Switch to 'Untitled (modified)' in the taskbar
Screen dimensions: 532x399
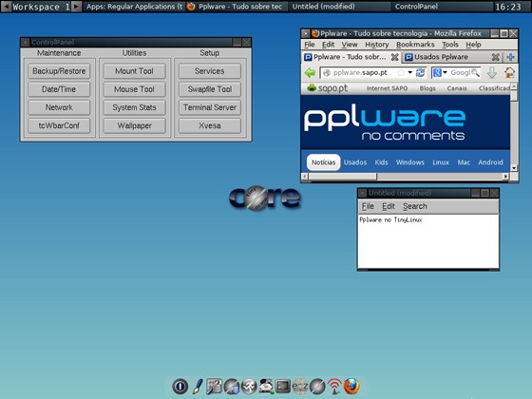338,7
